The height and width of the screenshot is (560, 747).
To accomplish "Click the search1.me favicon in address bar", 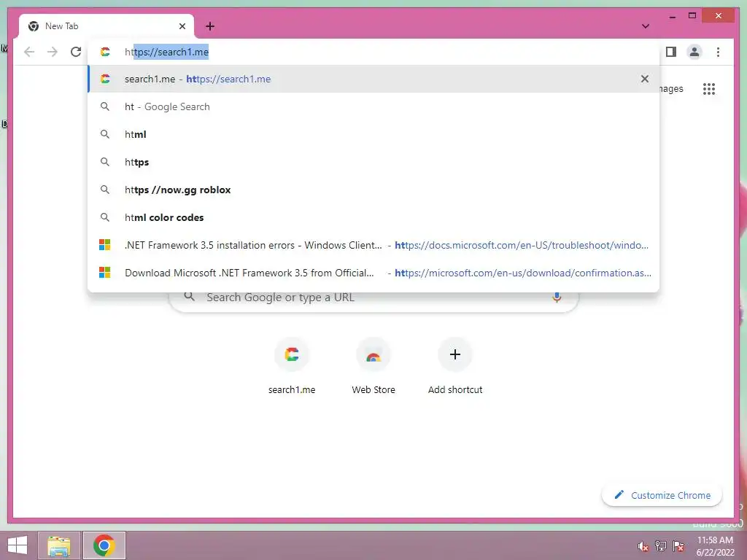I will [x=105, y=52].
